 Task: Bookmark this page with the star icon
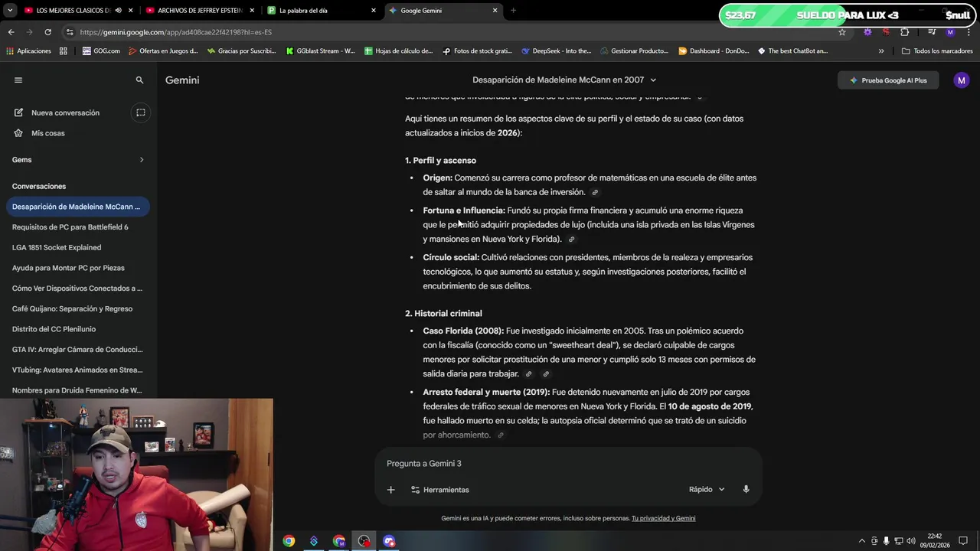click(842, 32)
